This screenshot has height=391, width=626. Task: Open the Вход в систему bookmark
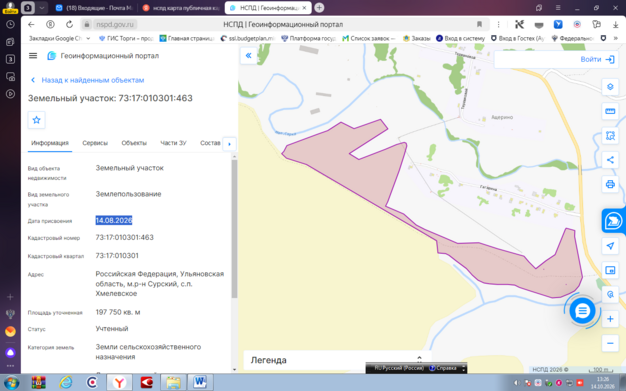[460, 38]
